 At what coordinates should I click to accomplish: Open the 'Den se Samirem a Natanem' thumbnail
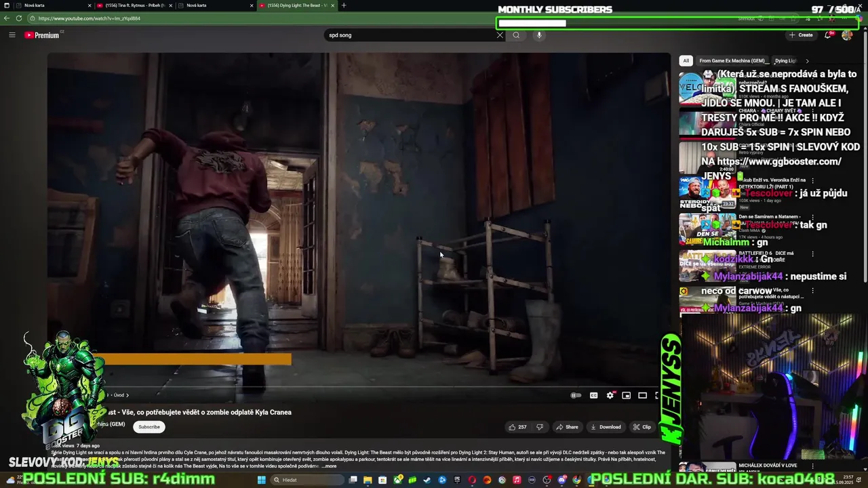707,230
